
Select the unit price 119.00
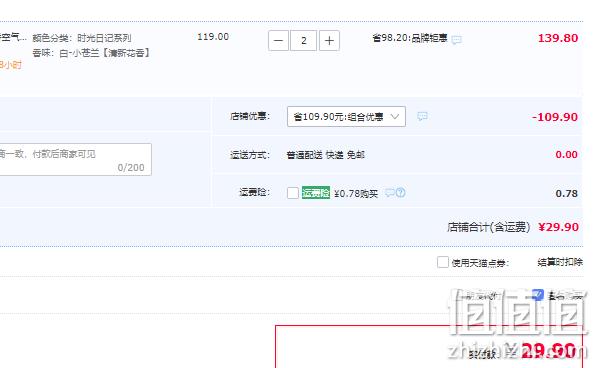213,37
